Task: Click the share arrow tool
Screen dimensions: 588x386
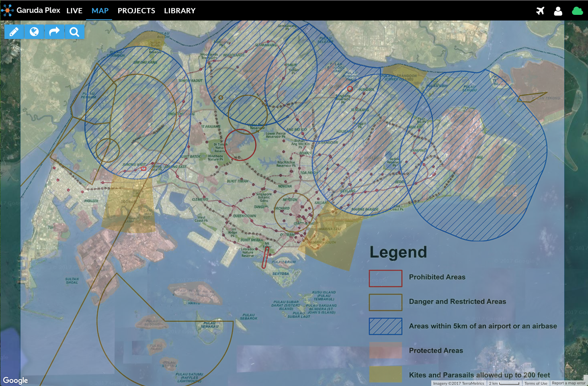Action: [54, 32]
